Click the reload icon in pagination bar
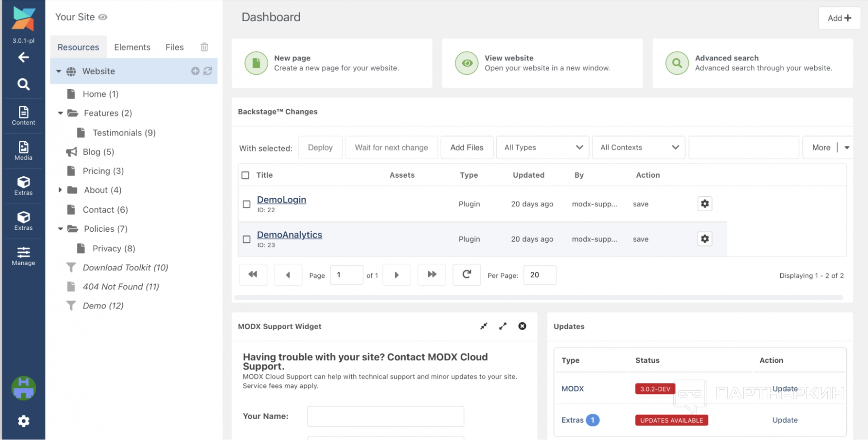This screenshot has width=868, height=440. coord(467,274)
